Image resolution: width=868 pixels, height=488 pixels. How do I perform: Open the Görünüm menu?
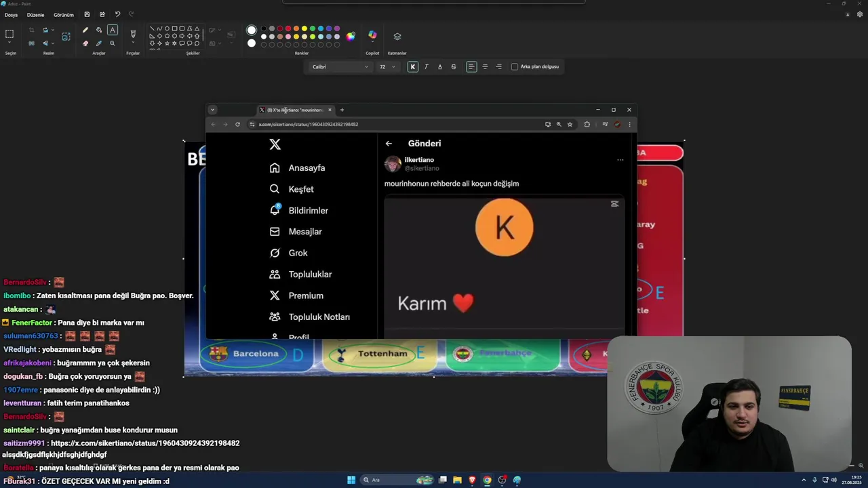click(64, 15)
